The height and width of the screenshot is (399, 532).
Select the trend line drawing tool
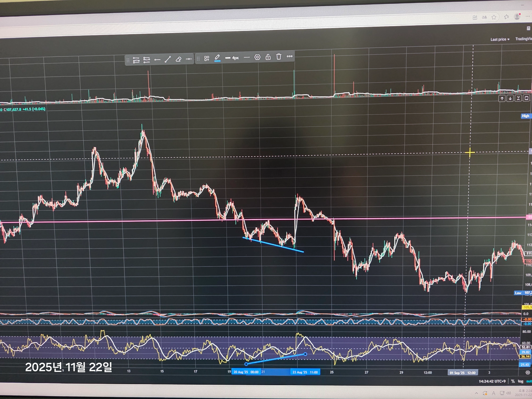(168, 59)
